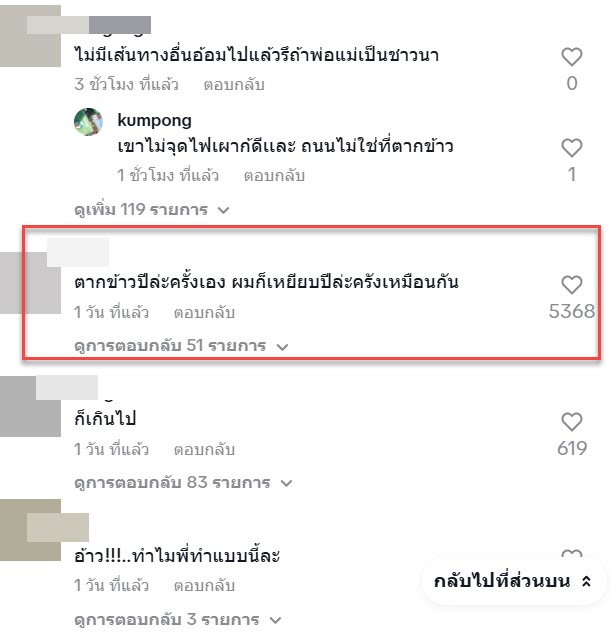Reply to the ก็เกินไป comment
Viewport: 611px width, 640px height.
[x=204, y=449]
